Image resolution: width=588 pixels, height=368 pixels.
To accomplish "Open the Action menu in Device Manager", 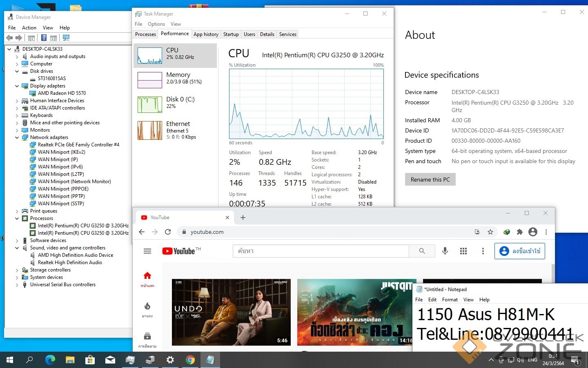I will pyautogui.click(x=29, y=28).
